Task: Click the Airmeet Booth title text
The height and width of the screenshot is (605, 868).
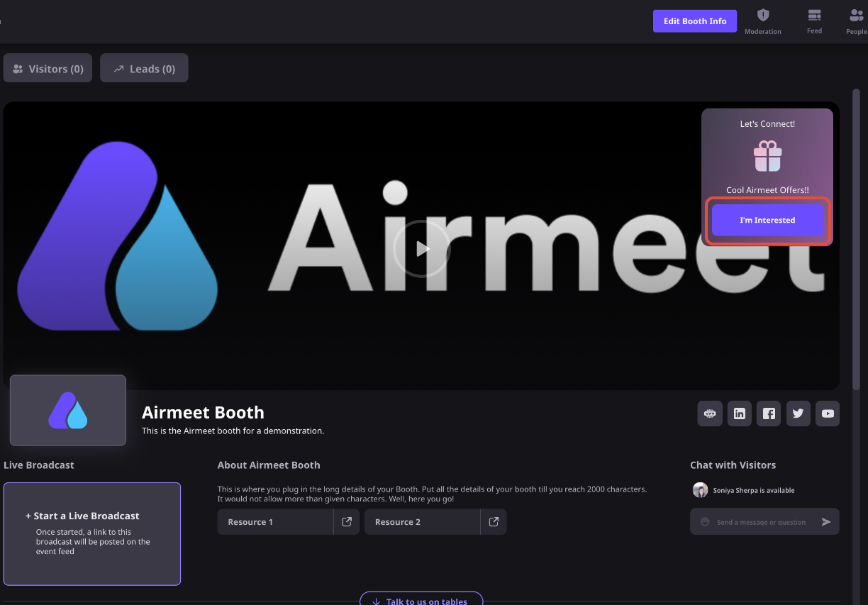Action: [x=203, y=413]
